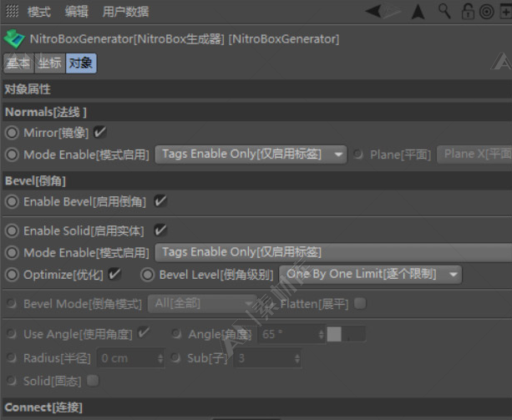
Task: Open the 用户数据 menu
Action: [x=125, y=12]
